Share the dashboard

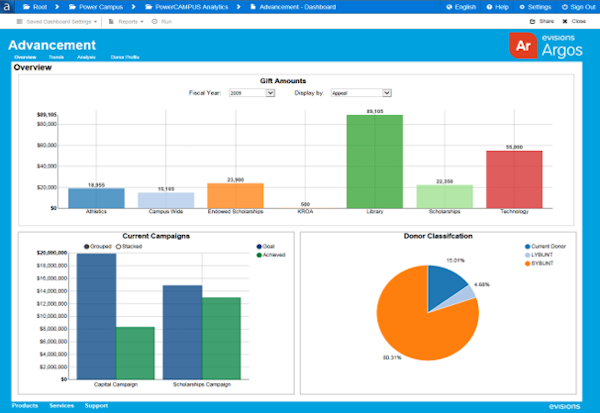point(542,21)
